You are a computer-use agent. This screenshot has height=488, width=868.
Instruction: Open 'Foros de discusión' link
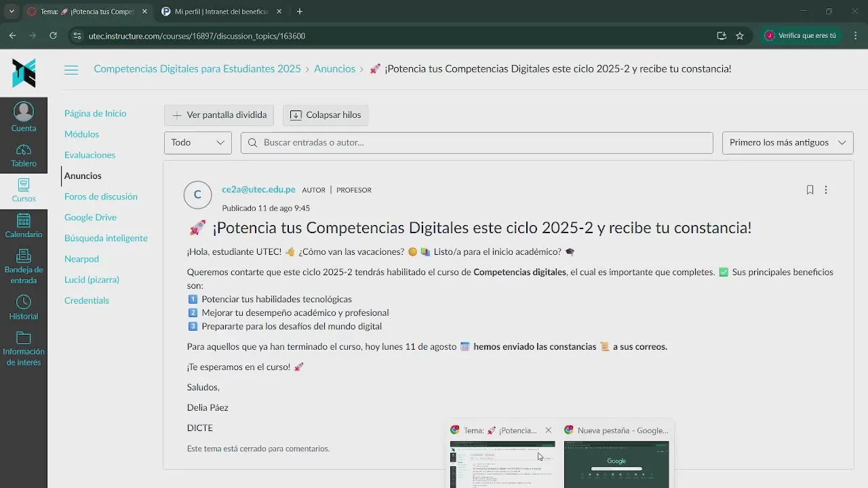click(100, 197)
